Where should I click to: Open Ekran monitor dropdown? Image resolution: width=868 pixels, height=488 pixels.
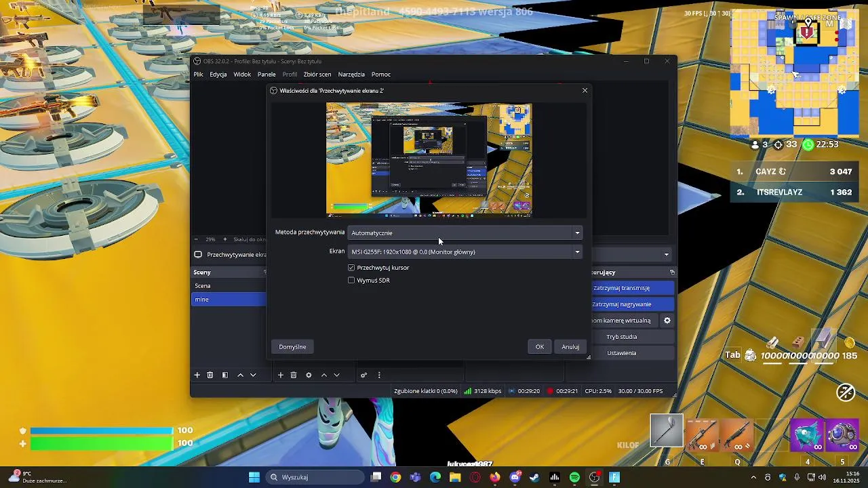click(465, 252)
